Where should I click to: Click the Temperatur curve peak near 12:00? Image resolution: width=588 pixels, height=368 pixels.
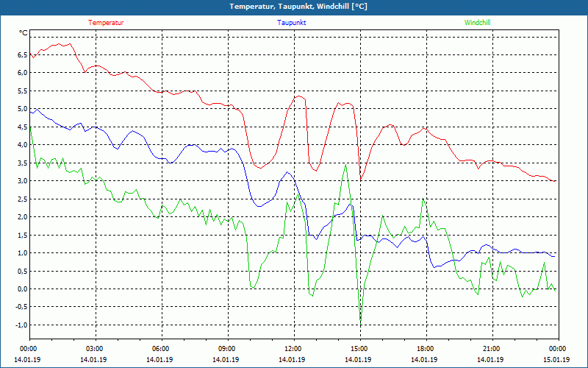[298, 96]
